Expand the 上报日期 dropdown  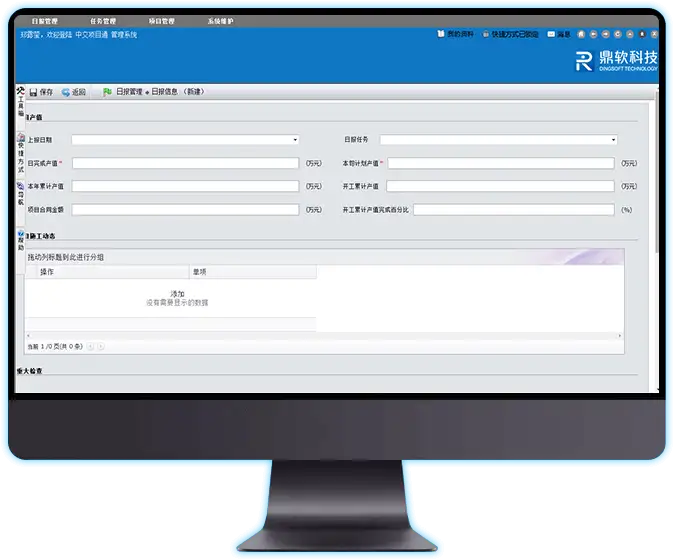pos(295,140)
